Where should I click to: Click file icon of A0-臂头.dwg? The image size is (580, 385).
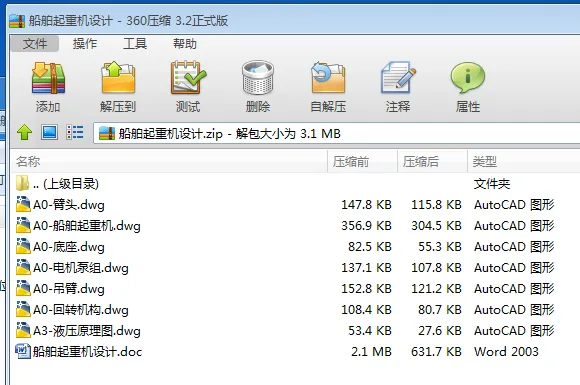(23, 204)
